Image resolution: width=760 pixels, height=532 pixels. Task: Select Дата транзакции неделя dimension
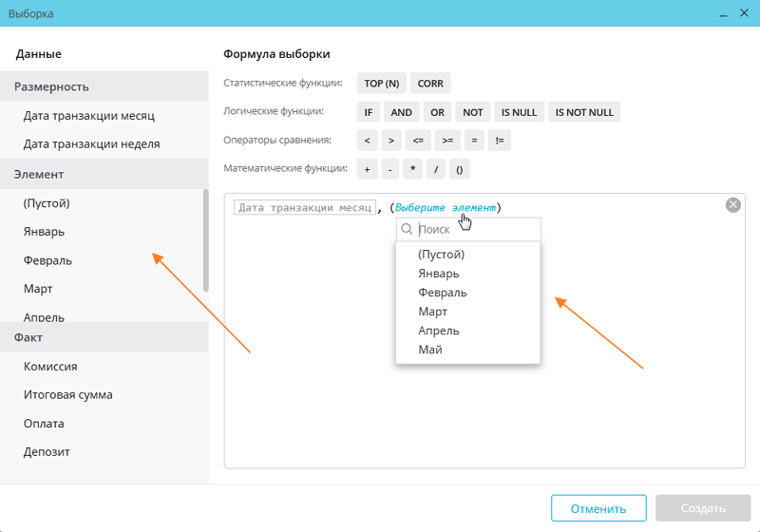coord(91,144)
